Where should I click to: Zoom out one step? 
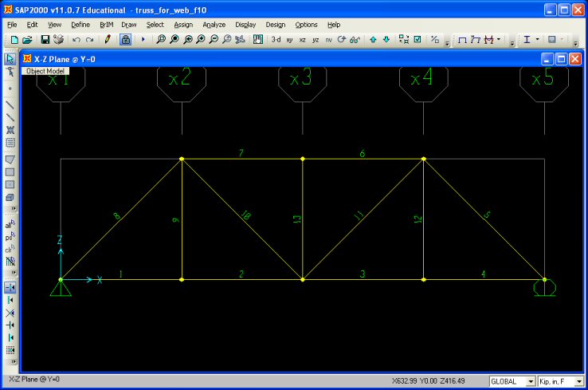214,39
